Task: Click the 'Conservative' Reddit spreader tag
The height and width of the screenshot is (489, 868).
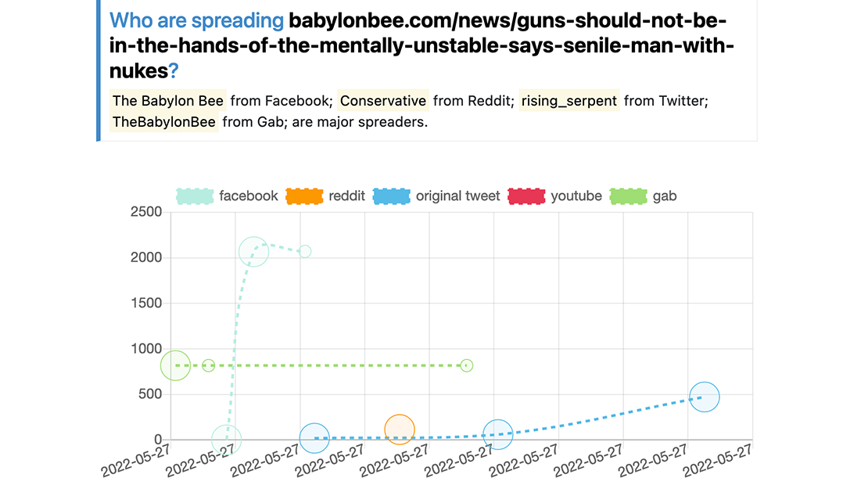Action: [x=383, y=100]
